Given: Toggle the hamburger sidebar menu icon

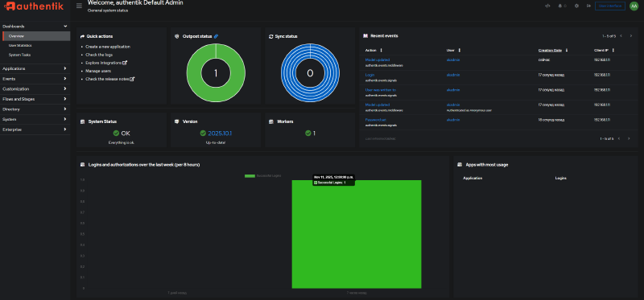Looking at the screenshot, I should click(79, 6).
